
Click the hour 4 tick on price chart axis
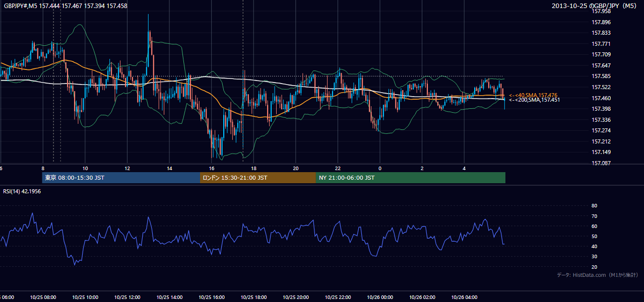464,168
